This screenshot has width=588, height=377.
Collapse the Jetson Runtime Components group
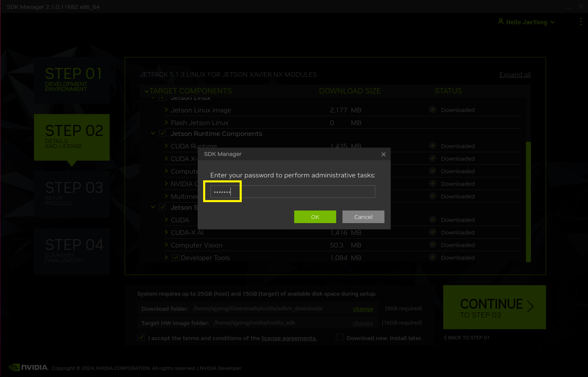(153, 133)
